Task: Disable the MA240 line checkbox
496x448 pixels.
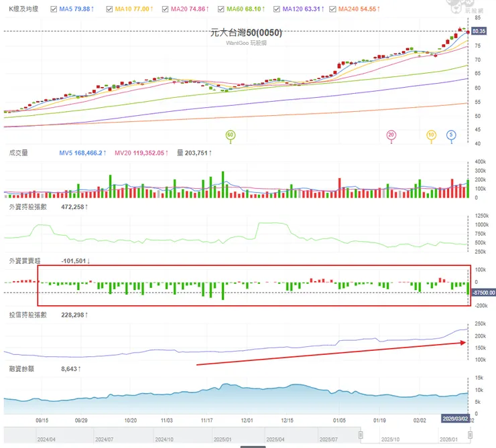Action: [332, 9]
